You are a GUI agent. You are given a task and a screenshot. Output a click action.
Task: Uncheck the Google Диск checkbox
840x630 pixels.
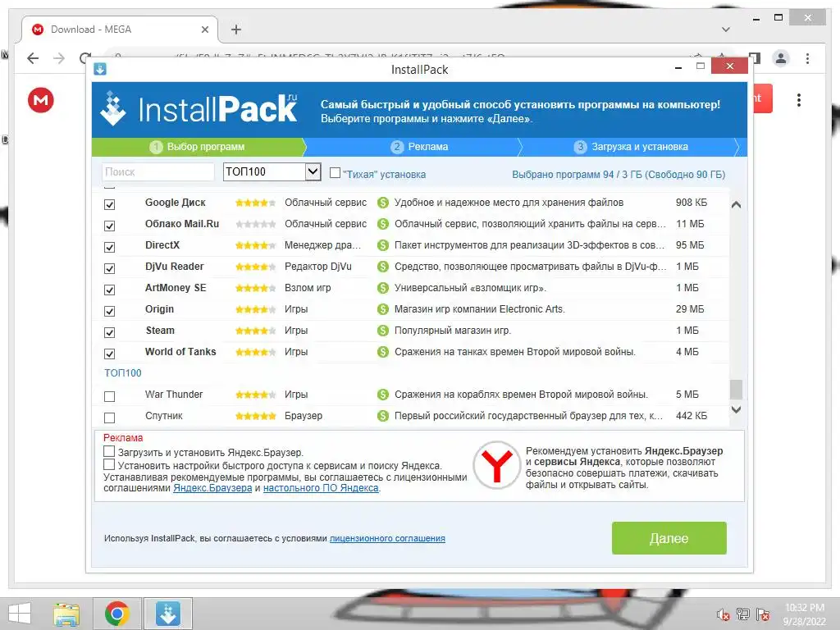tap(109, 204)
